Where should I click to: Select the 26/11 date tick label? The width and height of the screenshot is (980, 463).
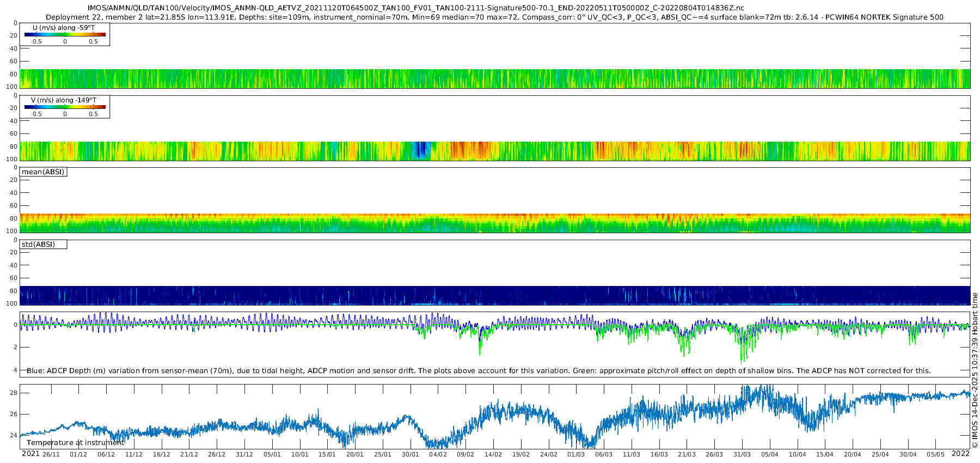(x=51, y=455)
